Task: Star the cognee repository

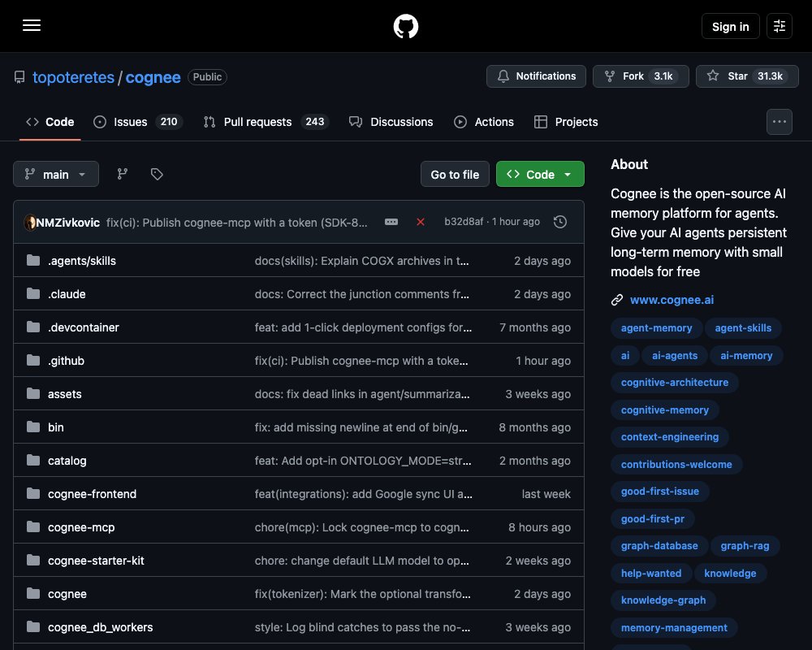Action: pyautogui.click(x=747, y=76)
